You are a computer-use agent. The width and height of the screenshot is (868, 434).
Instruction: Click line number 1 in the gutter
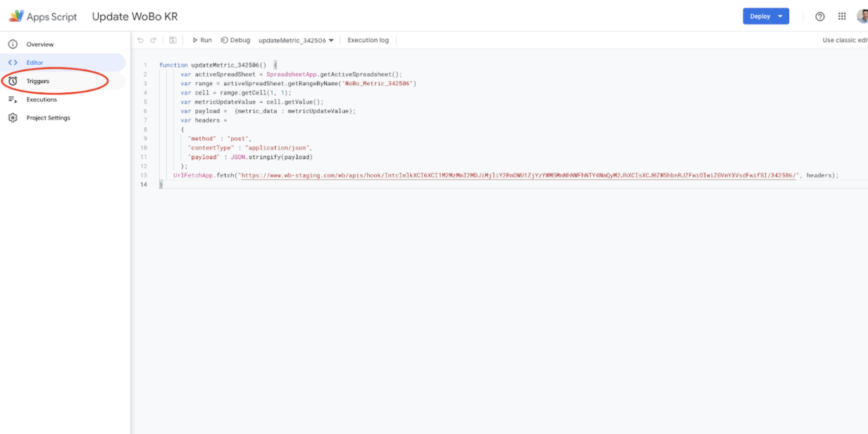(x=146, y=65)
